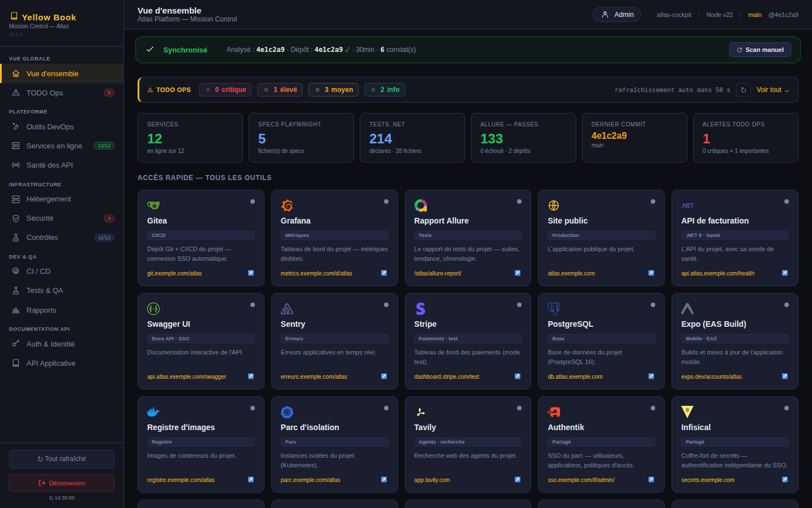Open TODO Ops sidebar item
The width and height of the screenshot is (812, 508).
pos(62,93)
